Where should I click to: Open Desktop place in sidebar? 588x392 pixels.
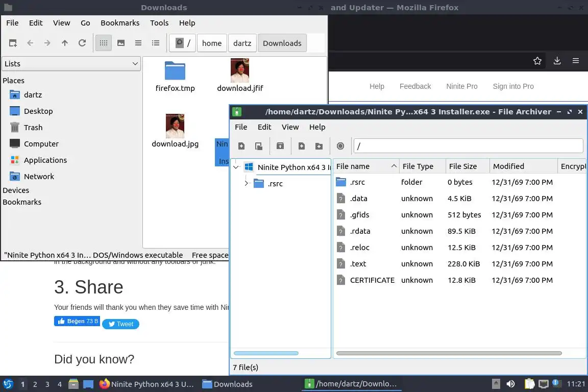pyautogui.click(x=31, y=111)
